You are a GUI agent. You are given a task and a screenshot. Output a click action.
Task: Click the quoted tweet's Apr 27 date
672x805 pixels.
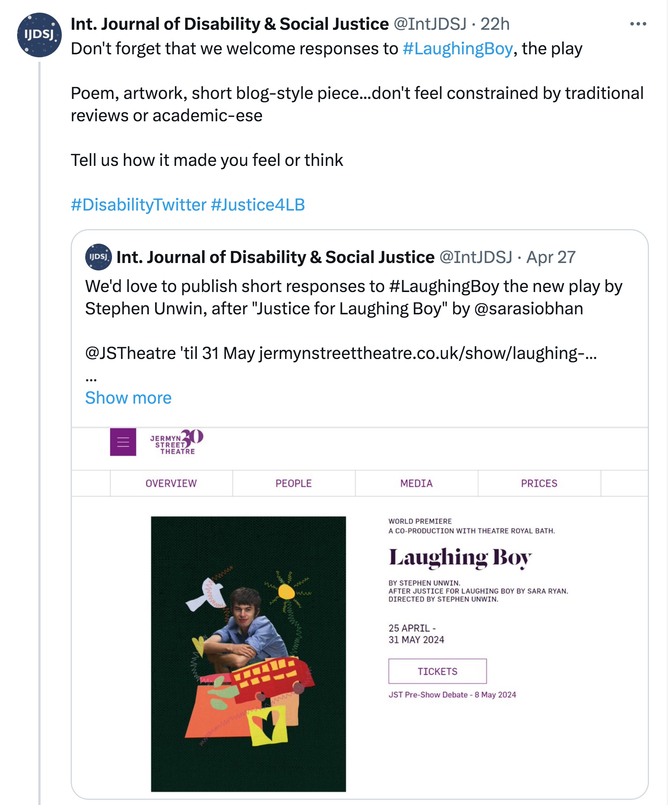tap(550, 257)
